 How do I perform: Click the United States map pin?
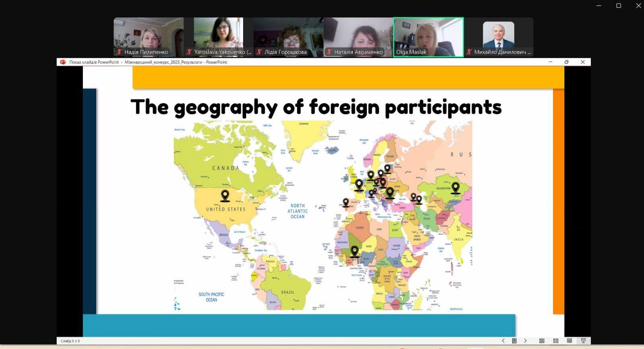pos(225,196)
